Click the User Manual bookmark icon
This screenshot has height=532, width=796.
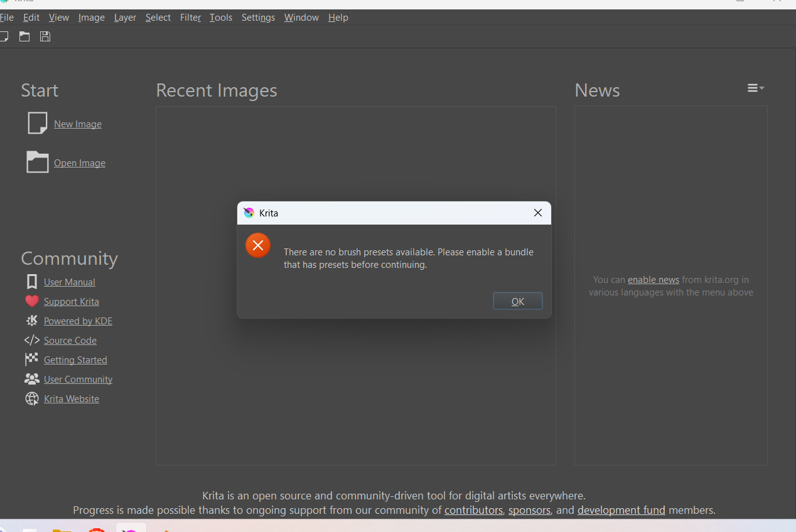[x=32, y=282]
